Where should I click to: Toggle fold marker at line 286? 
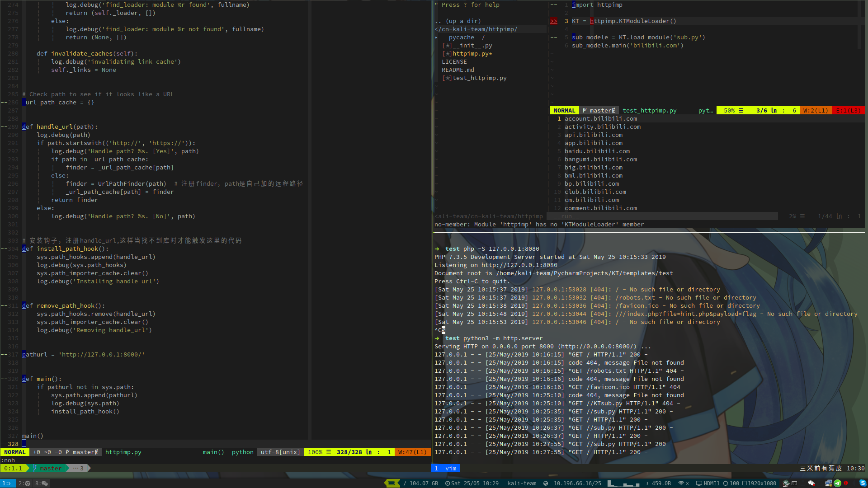click(x=4, y=103)
